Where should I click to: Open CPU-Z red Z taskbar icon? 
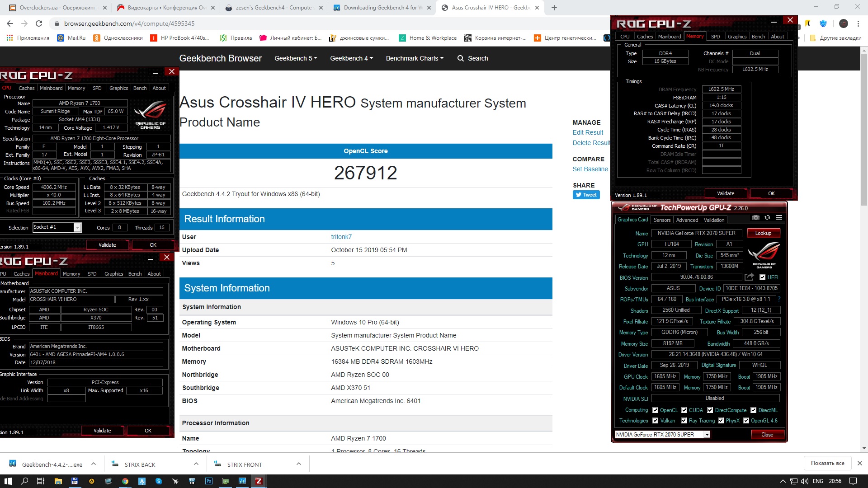tap(259, 481)
